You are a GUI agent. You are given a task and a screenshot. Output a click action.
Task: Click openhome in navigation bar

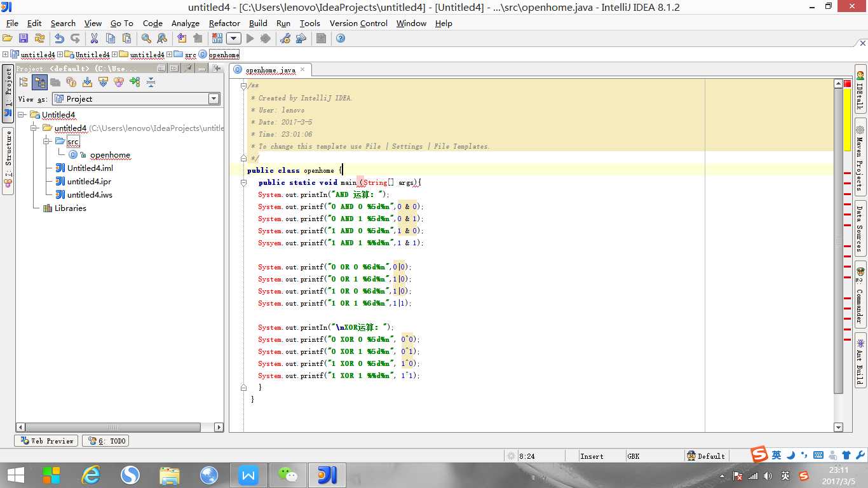pyautogui.click(x=224, y=55)
